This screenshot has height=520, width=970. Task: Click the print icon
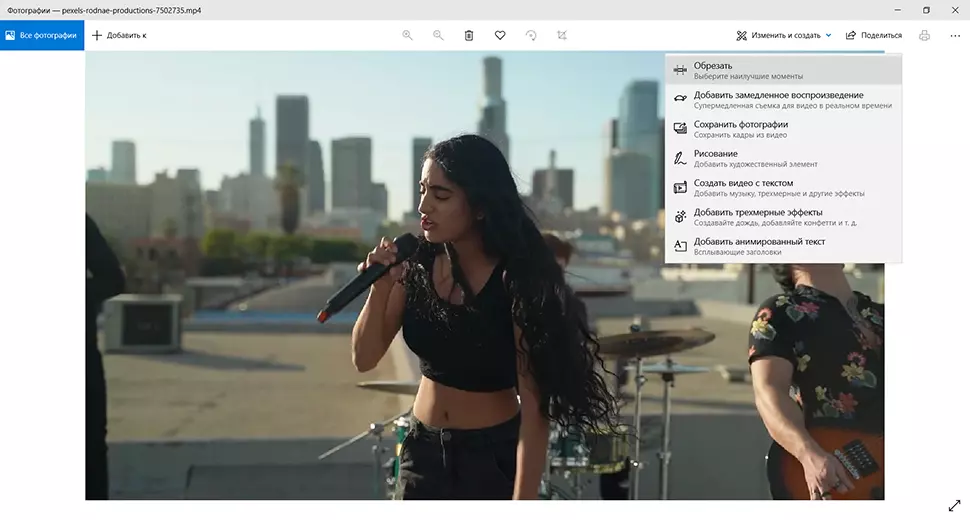coord(924,35)
